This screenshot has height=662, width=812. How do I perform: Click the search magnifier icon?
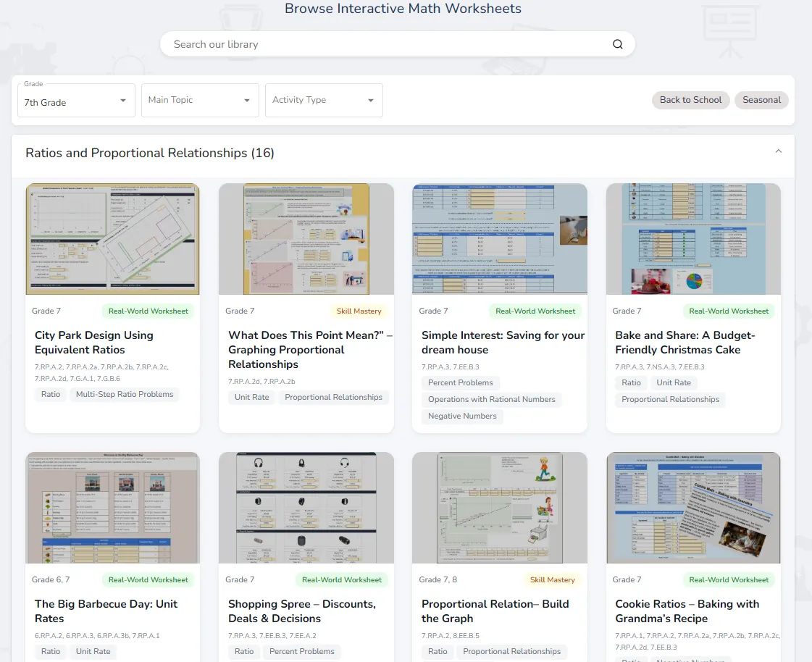(x=617, y=44)
